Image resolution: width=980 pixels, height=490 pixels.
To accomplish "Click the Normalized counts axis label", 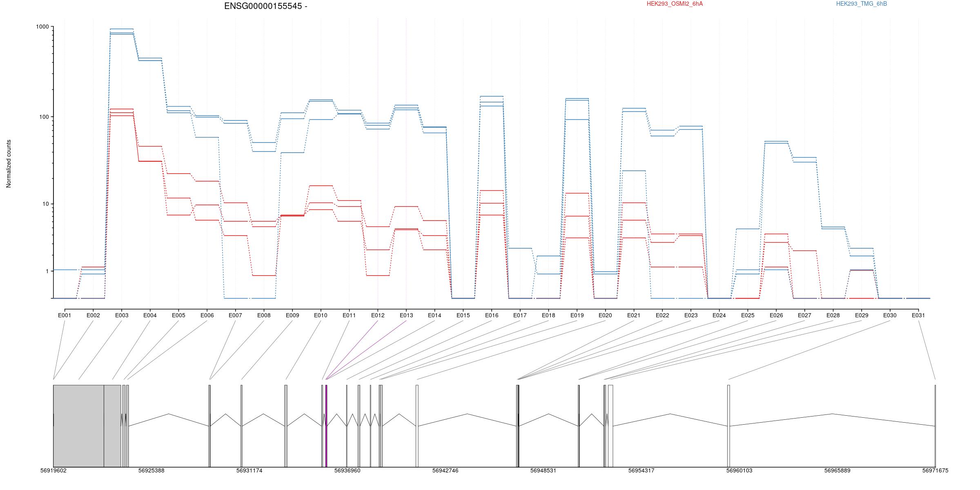I will [9, 164].
